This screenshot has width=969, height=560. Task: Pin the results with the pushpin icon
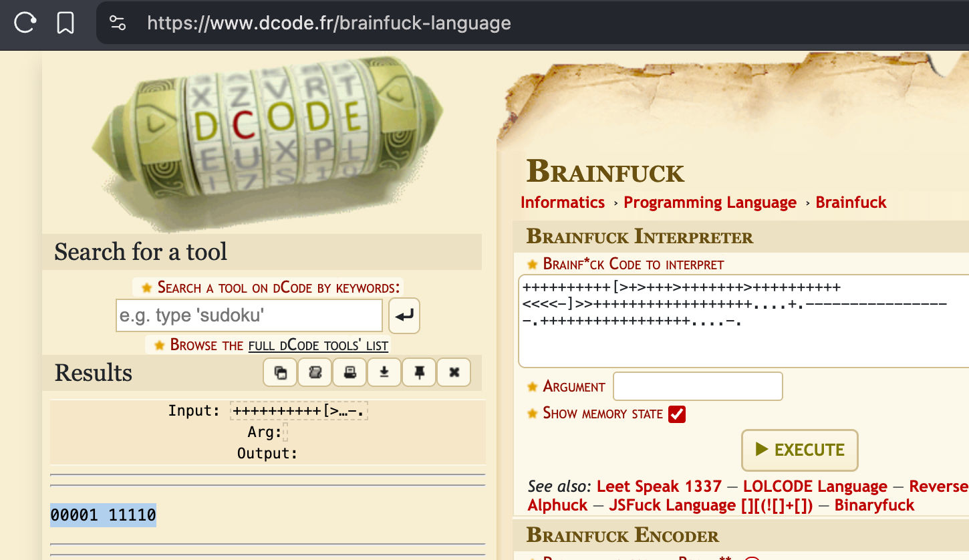point(419,372)
